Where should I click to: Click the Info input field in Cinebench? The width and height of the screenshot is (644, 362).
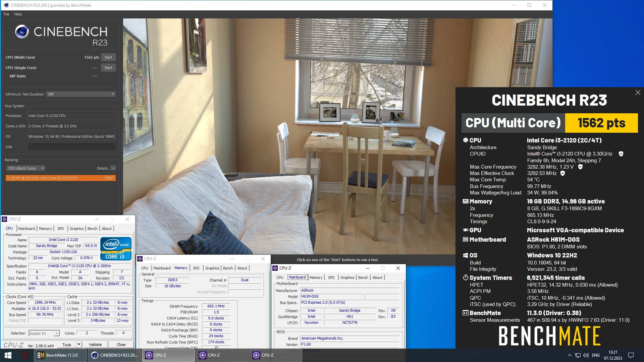72,147
